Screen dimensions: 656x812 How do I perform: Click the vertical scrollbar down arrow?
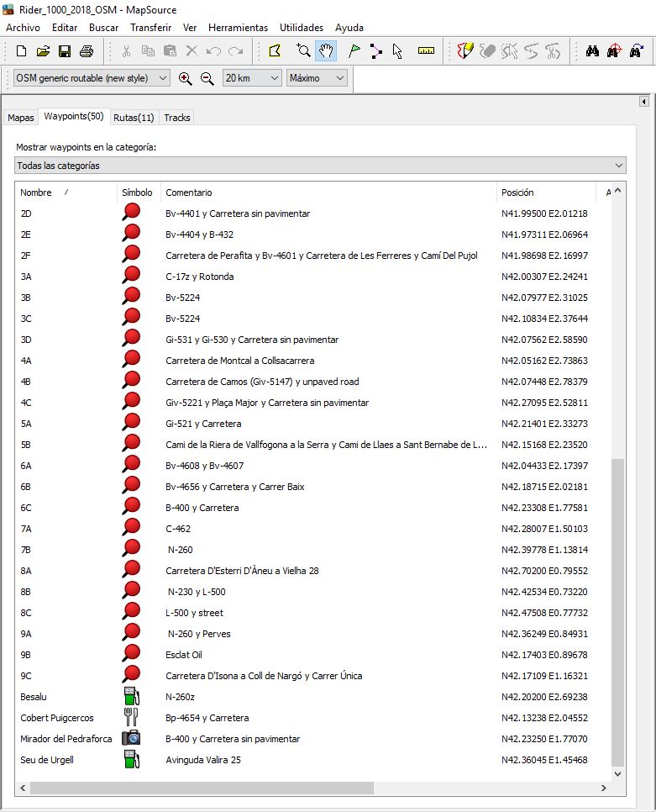click(617, 773)
